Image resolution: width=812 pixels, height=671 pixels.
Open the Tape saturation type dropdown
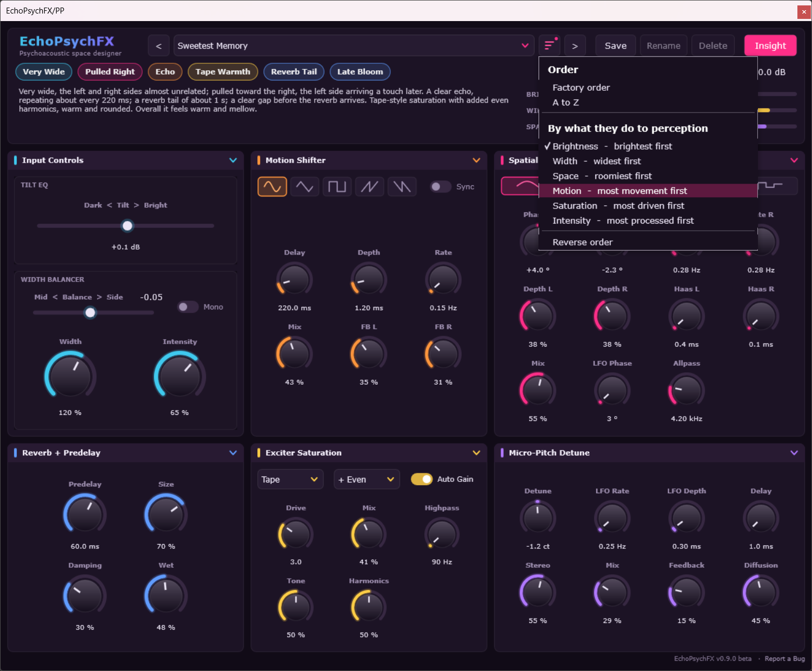290,479
